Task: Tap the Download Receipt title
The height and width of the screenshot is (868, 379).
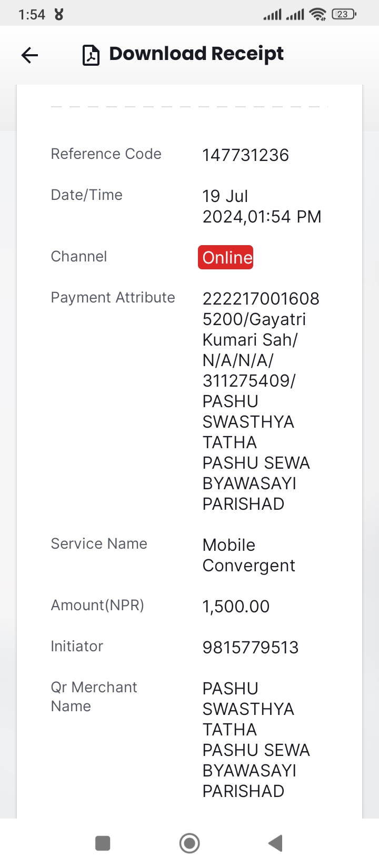Action: pos(196,54)
